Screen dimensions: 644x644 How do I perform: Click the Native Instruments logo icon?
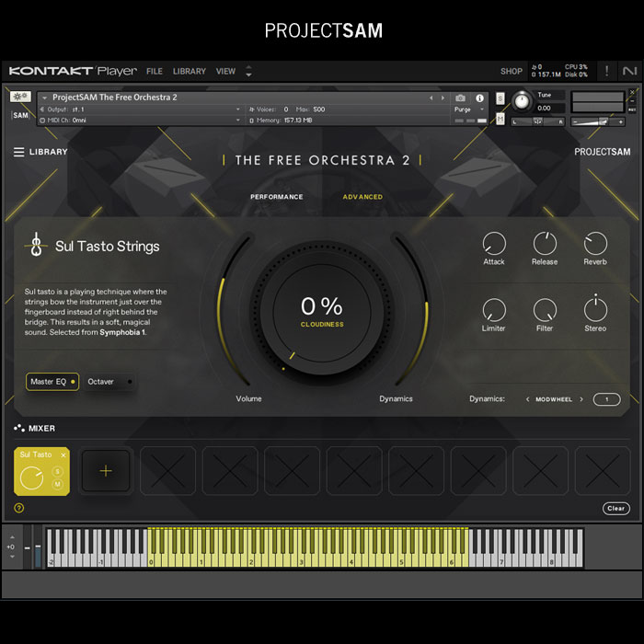pyautogui.click(x=629, y=71)
